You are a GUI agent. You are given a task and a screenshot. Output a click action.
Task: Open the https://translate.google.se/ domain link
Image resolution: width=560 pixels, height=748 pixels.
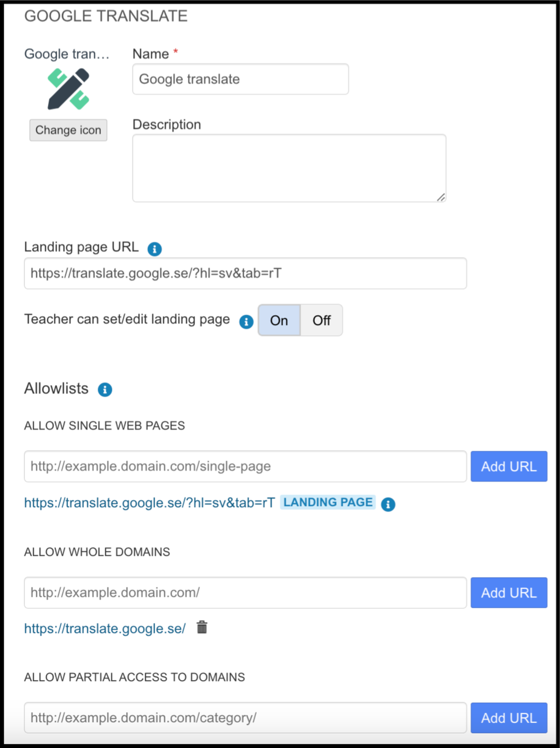105,629
